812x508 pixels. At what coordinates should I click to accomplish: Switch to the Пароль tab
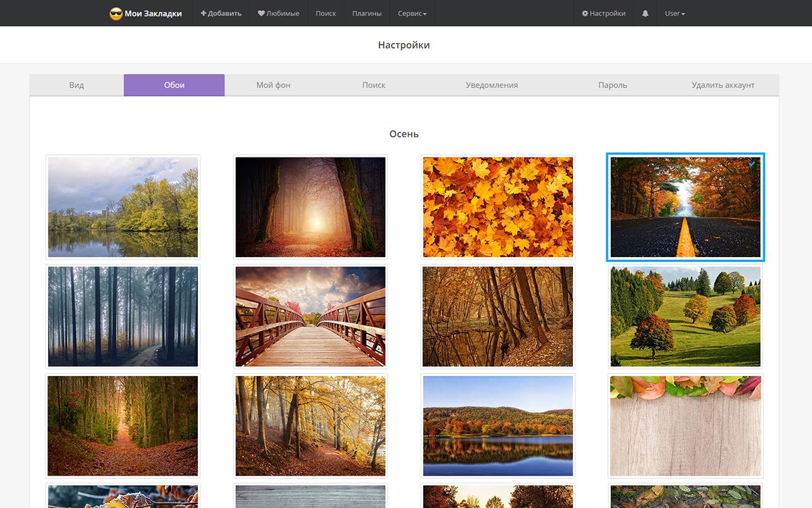click(x=613, y=85)
